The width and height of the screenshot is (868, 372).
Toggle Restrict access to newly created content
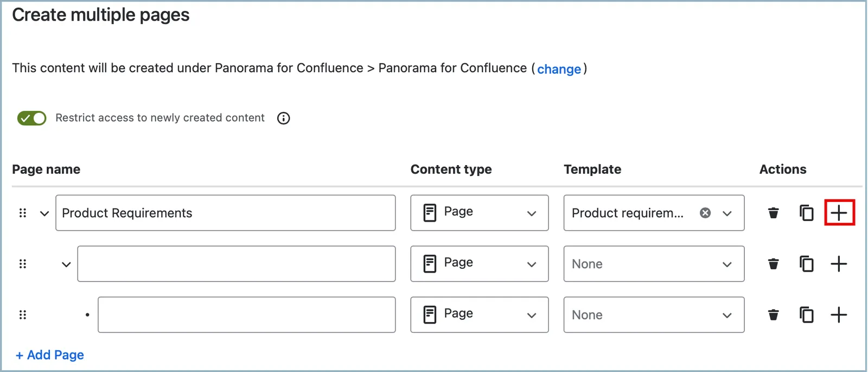tap(32, 118)
